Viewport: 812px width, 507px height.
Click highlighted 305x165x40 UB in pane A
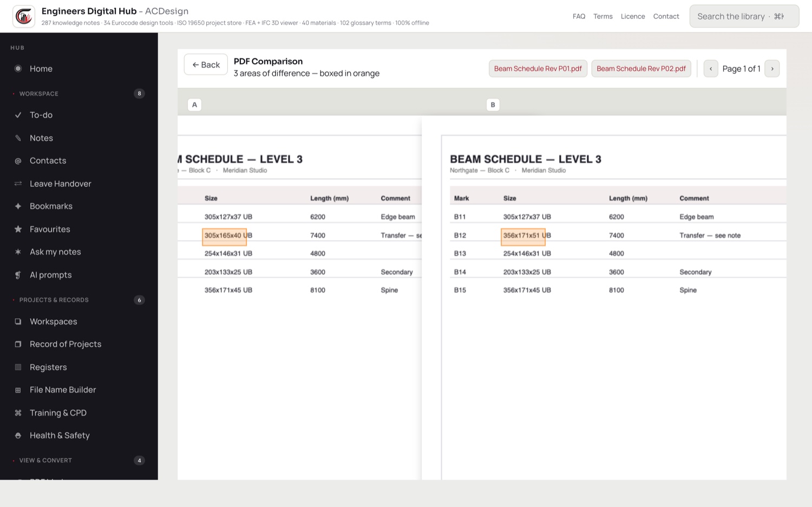[224, 236]
